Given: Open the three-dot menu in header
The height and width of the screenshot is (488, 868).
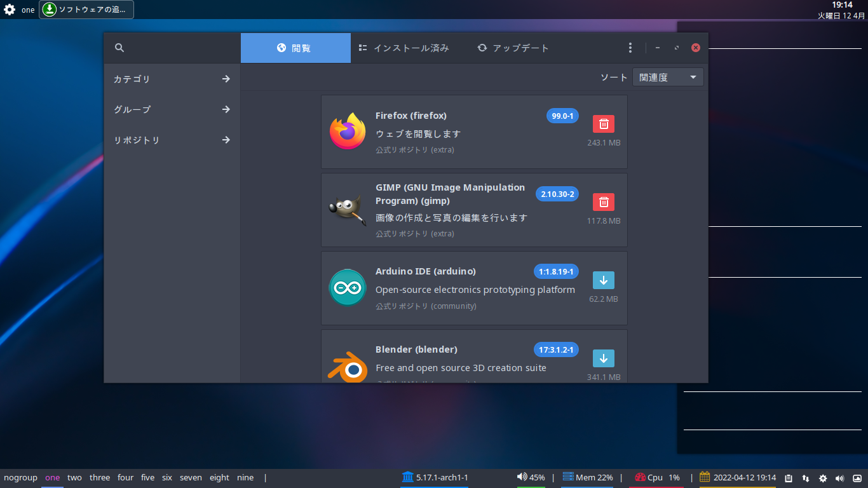Looking at the screenshot, I should (x=630, y=48).
